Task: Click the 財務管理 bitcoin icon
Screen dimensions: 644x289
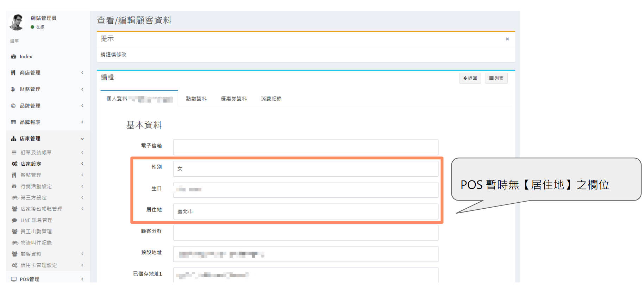Action: pos(13,89)
